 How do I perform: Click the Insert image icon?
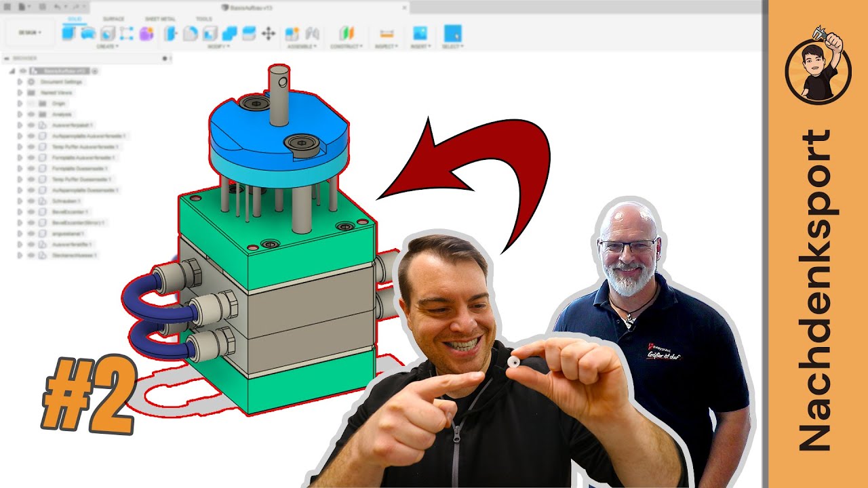(420, 33)
